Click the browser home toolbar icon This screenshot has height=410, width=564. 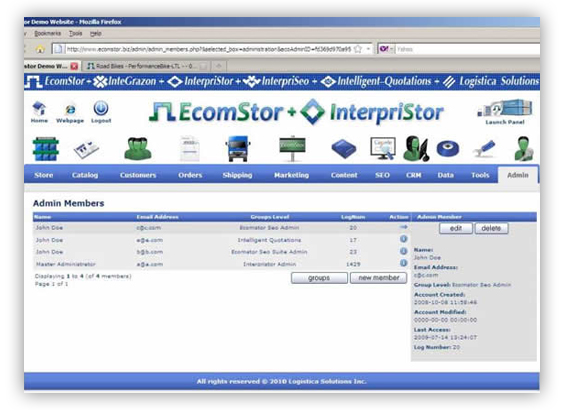(40, 49)
